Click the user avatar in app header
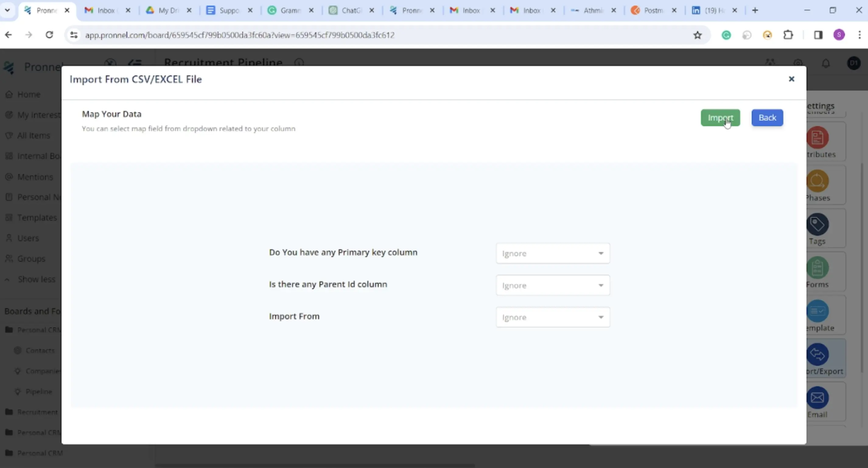The height and width of the screenshot is (468, 868). pyautogui.click(x=854, y=63)
